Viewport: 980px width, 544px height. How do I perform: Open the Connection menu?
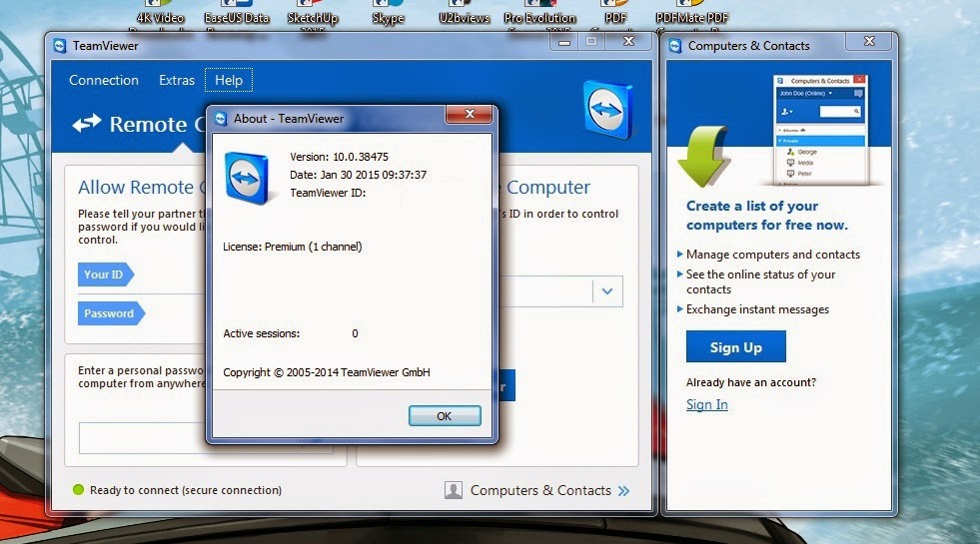[x=104, y=80]
